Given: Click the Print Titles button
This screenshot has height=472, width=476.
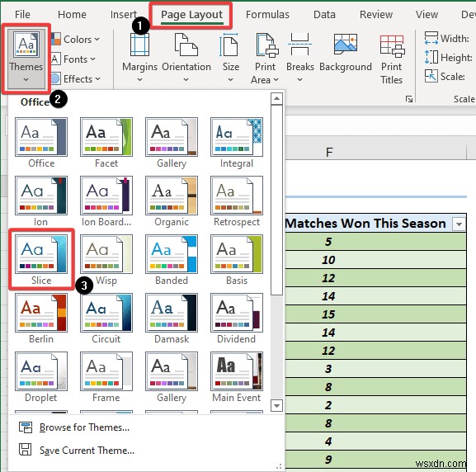Looking at the screenshot, I should 392,59.
